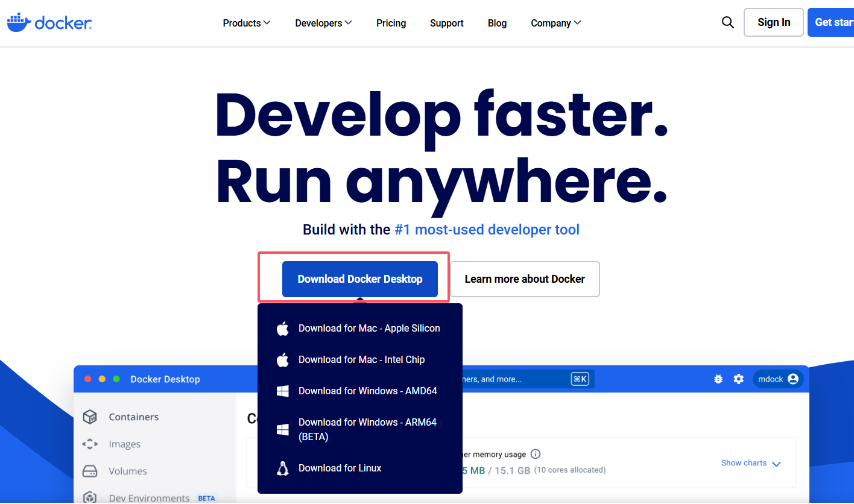Click the memory usage info icon
This screenshot has width=854, height=504.
click(536, 454)
